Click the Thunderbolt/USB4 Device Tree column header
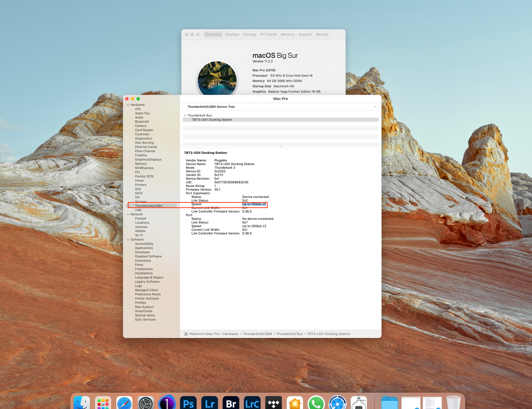 (x=281, y=107)
